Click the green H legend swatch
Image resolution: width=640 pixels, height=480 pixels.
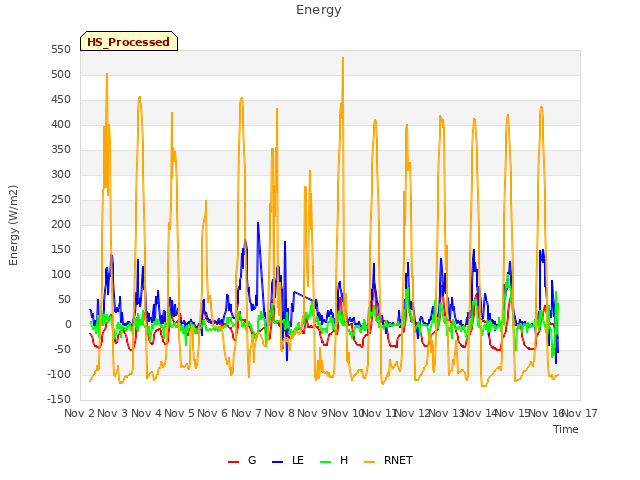pyautogui.click(x=326, y=461)
